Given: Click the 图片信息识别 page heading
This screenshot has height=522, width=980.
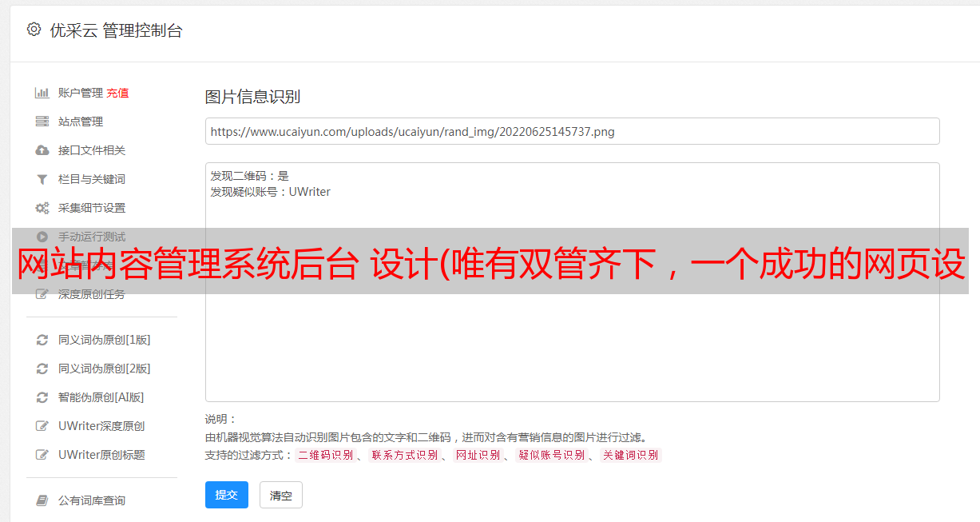Looking at the screenshot, I should (252, 97).
